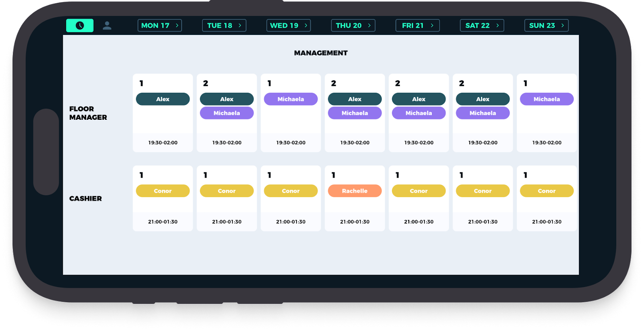Image resolution: width=644 pixels, height=332 pixels.
Task: Click Michaela tag in Wednesday Floor Manager card
Action: [291, 99]
